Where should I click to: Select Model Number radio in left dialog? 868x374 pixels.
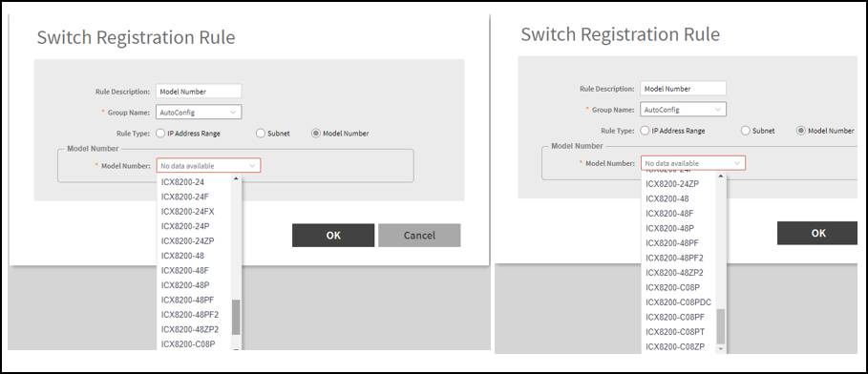pyautogui.click(x=315, y=134)
